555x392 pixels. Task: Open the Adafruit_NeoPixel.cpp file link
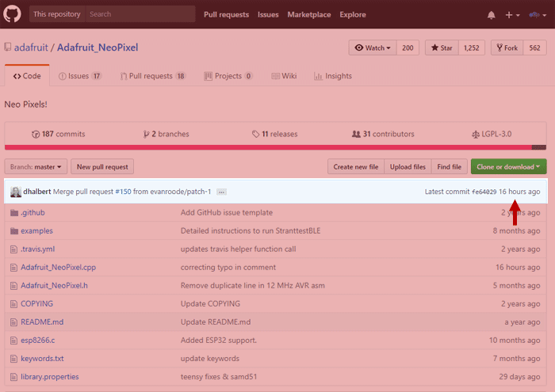[58, 267]
